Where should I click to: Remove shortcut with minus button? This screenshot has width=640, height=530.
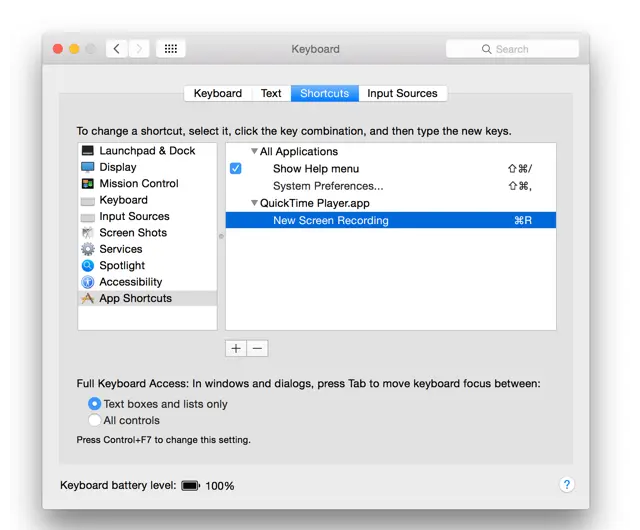pos(257,348)
